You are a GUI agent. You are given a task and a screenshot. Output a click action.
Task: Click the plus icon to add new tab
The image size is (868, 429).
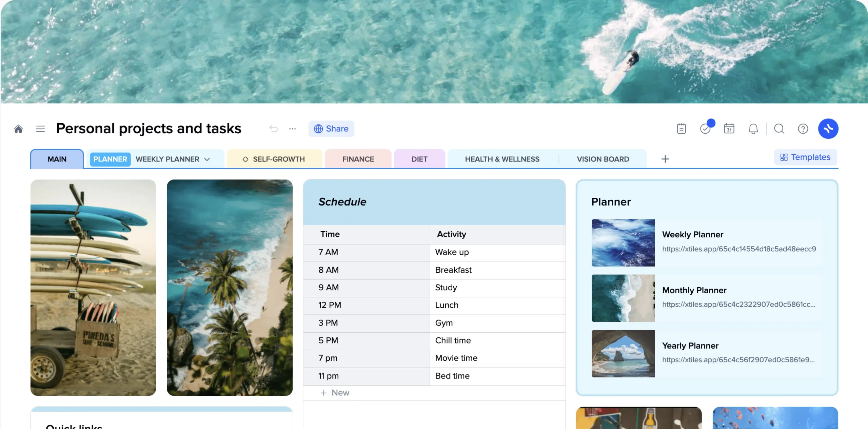point(665,159)
